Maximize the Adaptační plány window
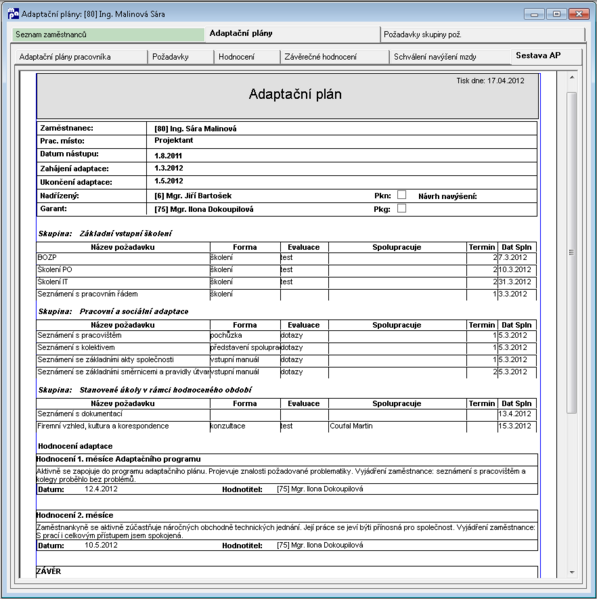Screen dimensions: 597x599 [x=557, y=14]
